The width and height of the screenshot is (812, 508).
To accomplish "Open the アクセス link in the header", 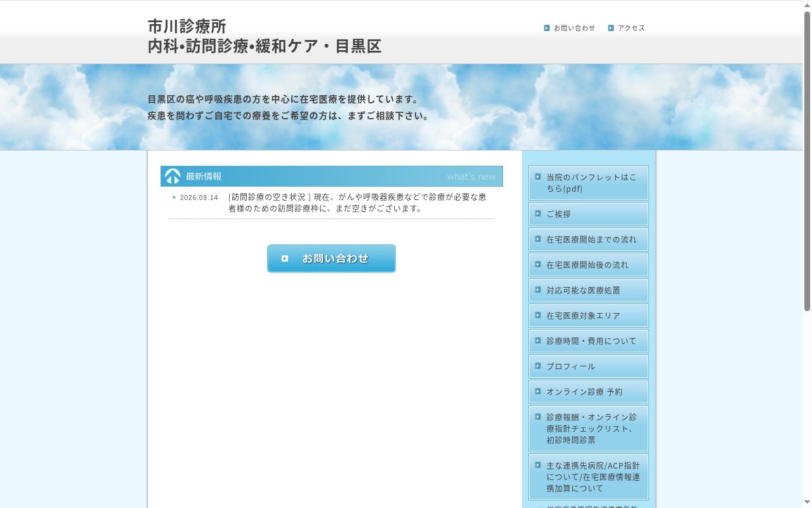I will pyautogui.click(x=631, y=28).
